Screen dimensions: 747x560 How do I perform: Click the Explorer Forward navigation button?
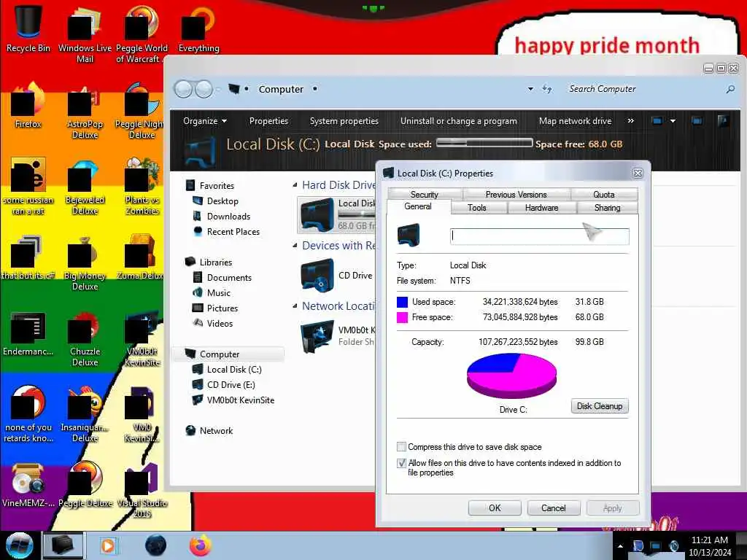[x=204, y=89]
